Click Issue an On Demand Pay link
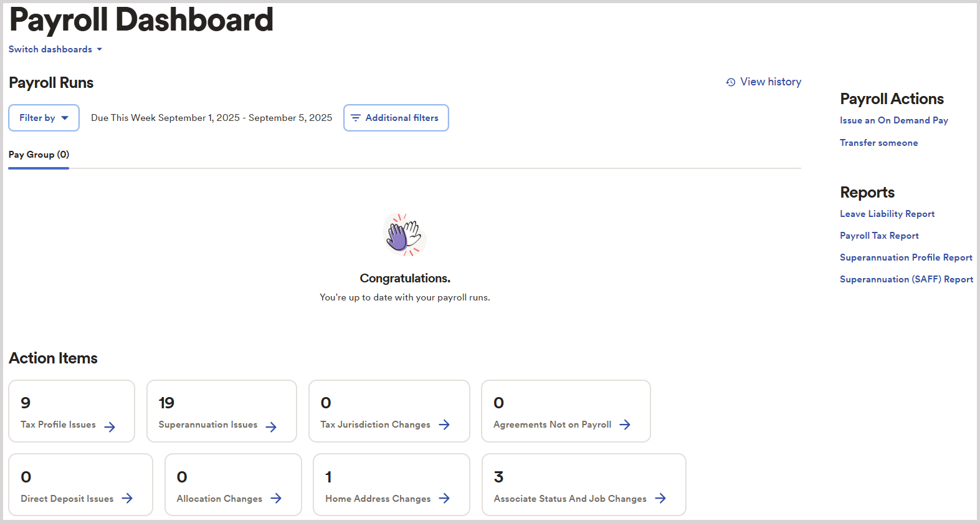The image size is (980, 523). tap(894, 120)
